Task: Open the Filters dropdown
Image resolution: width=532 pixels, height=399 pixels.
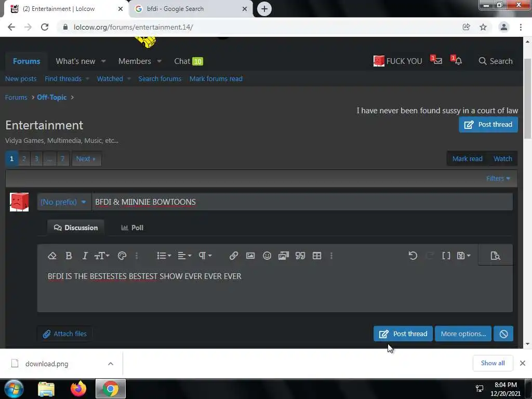Action: click(x=498, y=179)
